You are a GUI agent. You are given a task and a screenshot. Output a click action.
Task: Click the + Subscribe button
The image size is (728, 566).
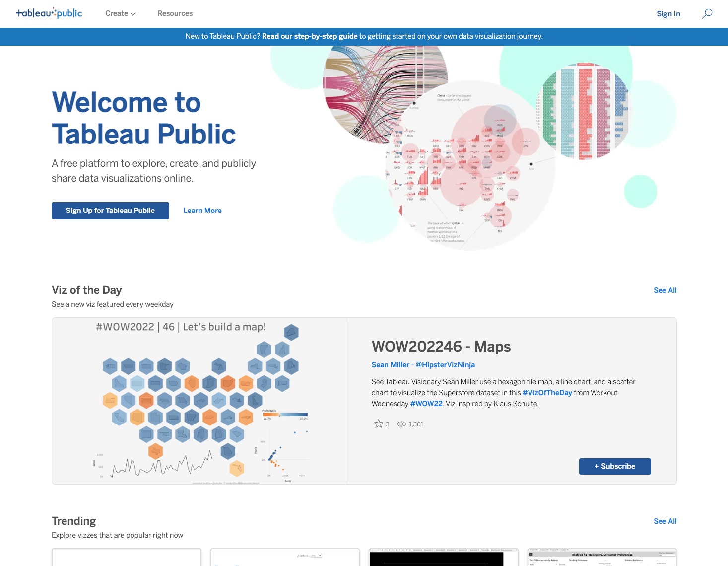click(x=615, y=466)
